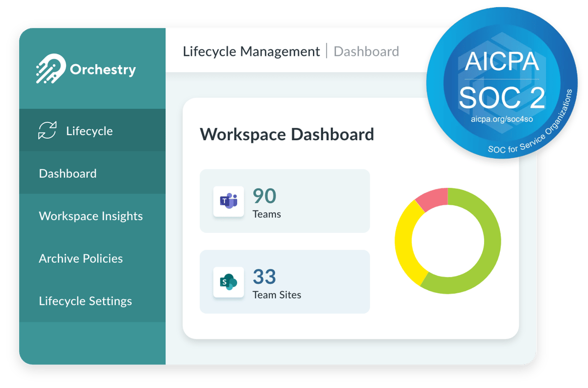This screenshot has width=588, height=388.
Task: Click the Dashboard breadcrumb label
Action: coord(366,51)
